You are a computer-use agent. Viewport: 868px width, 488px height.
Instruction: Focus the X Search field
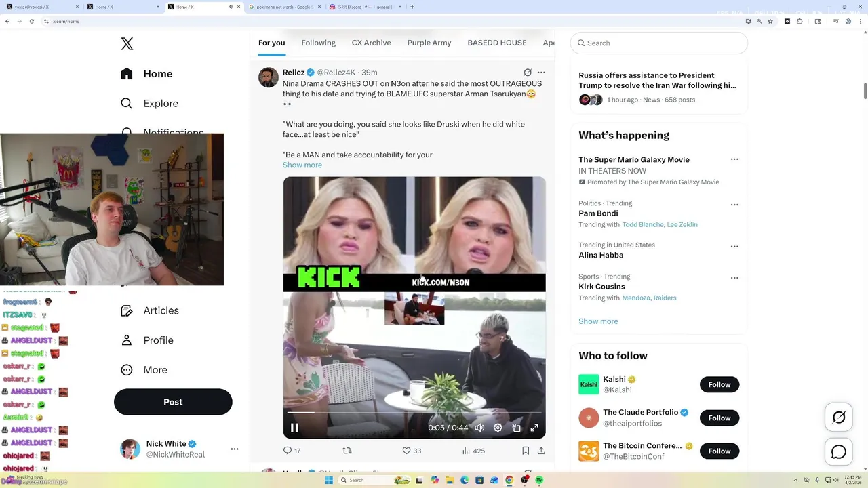659,43
